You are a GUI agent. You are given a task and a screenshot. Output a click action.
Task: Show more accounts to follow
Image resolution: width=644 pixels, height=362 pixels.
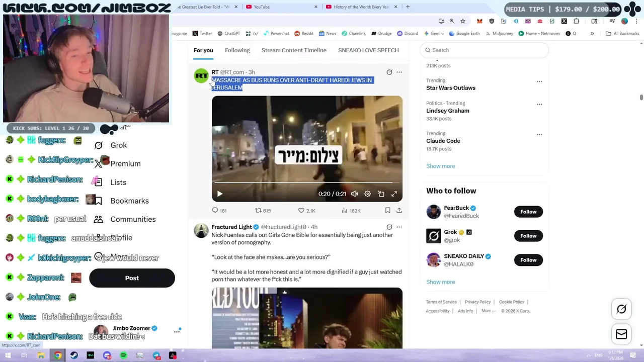[x=440, y=282]
